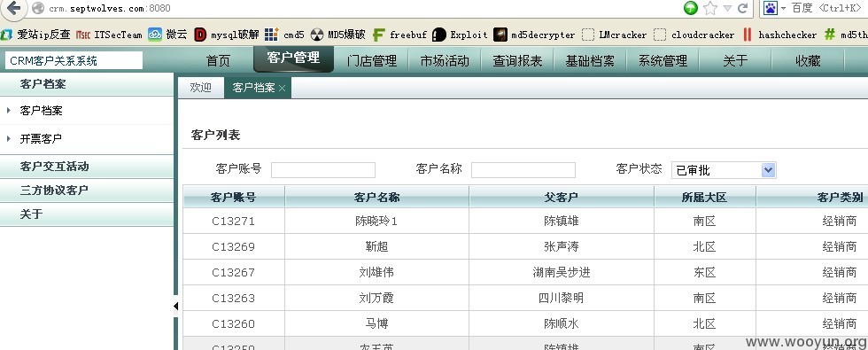Open the 爱站ip反查 bookmark
868x350 pixels.
pyautogui.click(x=36, y=35)
